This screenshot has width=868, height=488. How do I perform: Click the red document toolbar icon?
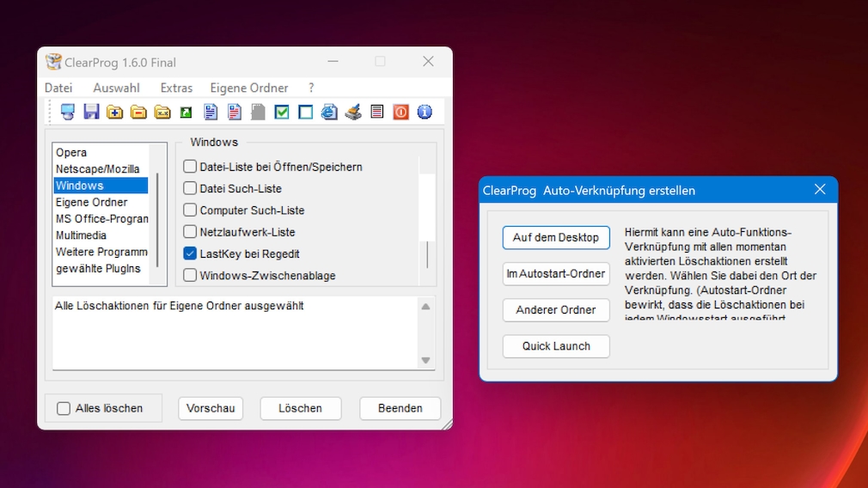tap(234, 112)
